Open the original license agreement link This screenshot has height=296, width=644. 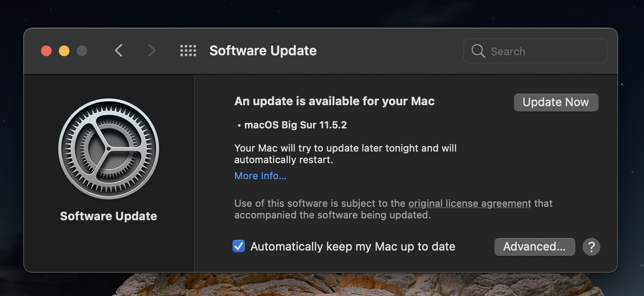[469, 204]
